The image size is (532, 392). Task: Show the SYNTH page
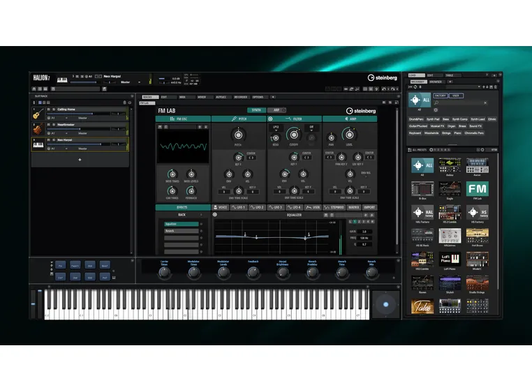click(x=256, y=110)
